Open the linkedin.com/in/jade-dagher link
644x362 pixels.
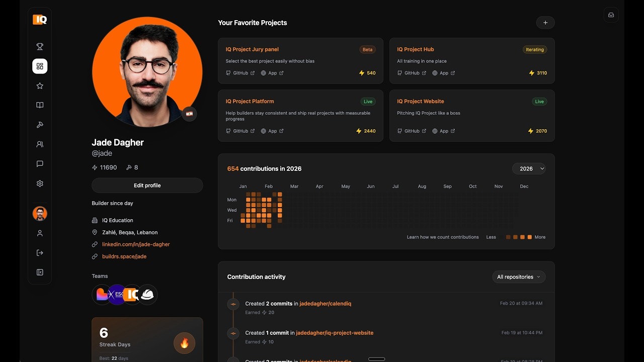135,243
